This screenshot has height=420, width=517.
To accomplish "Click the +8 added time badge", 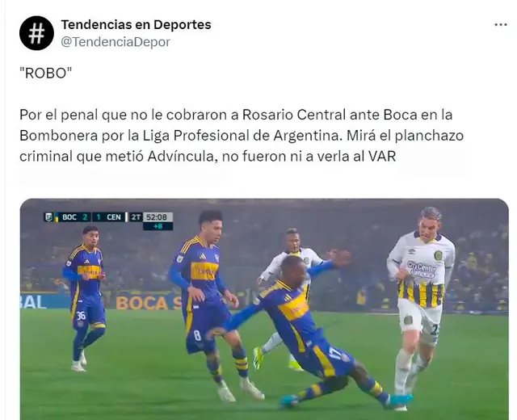I will [x=158, y=226].
